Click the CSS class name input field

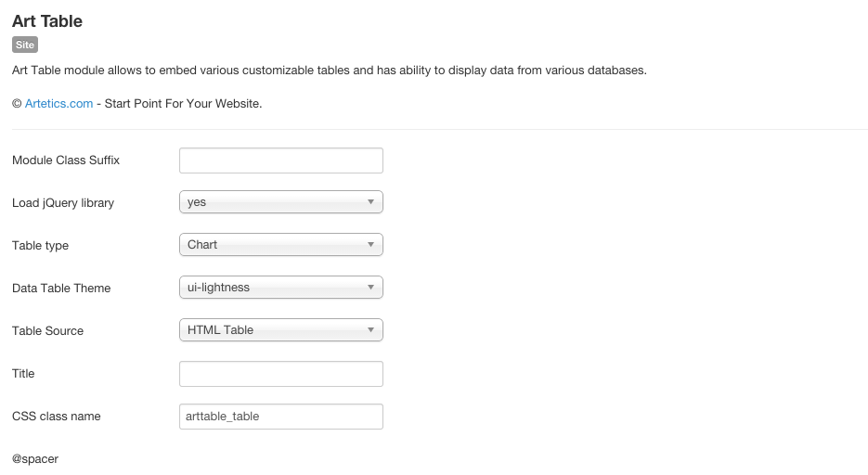281,417
